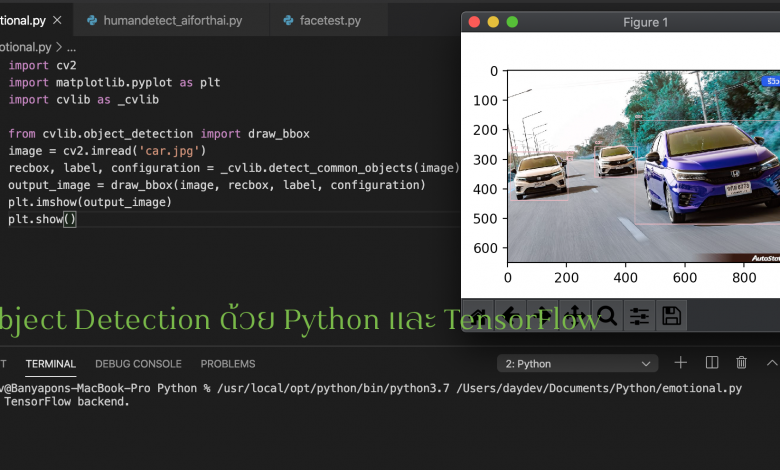Viewport: 780px width, 470px height.
Task: Click the 'car.jpg' string in the code
Action: point(169,151)
